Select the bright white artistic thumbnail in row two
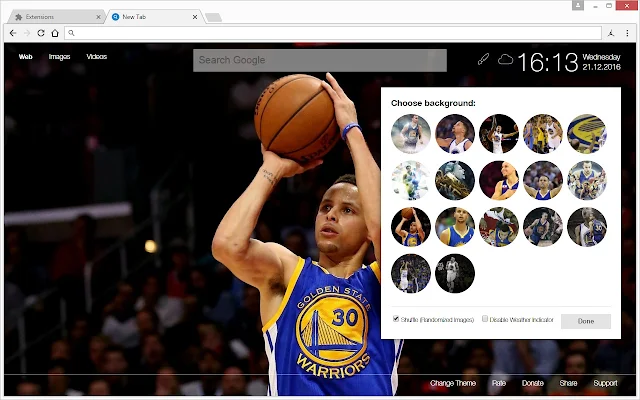Image resolution: width=640 pixels, height=400 pixels. pos(411,180)
